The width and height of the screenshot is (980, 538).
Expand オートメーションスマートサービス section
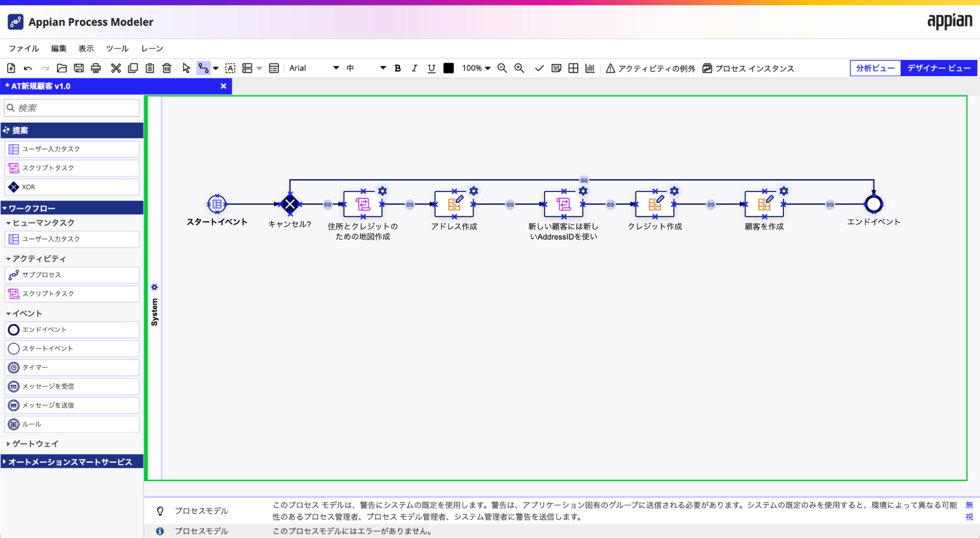coord(72,462)
